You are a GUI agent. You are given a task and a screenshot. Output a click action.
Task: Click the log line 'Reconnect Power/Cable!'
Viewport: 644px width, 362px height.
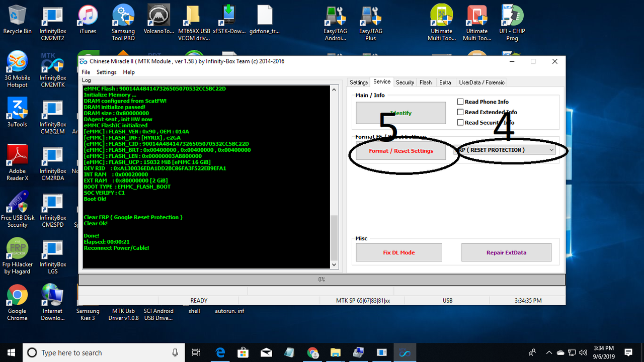pyautogui.click(x=116, y=248)
